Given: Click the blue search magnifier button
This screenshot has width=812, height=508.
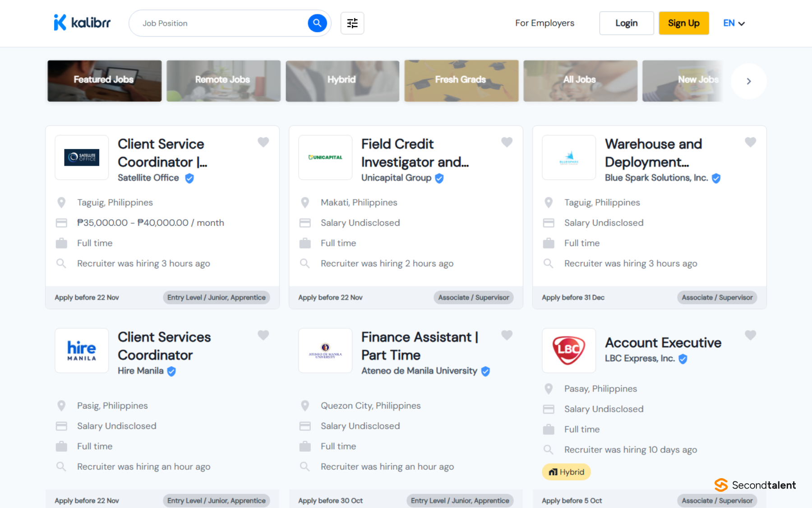Looking at the screenshot, I should tap(317, 23).
